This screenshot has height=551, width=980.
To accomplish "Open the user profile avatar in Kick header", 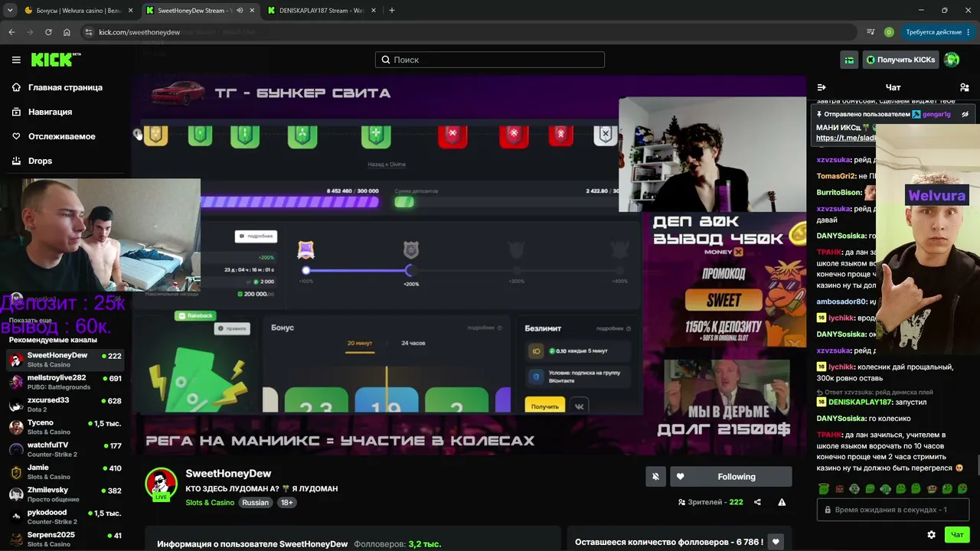I will 952,60.
